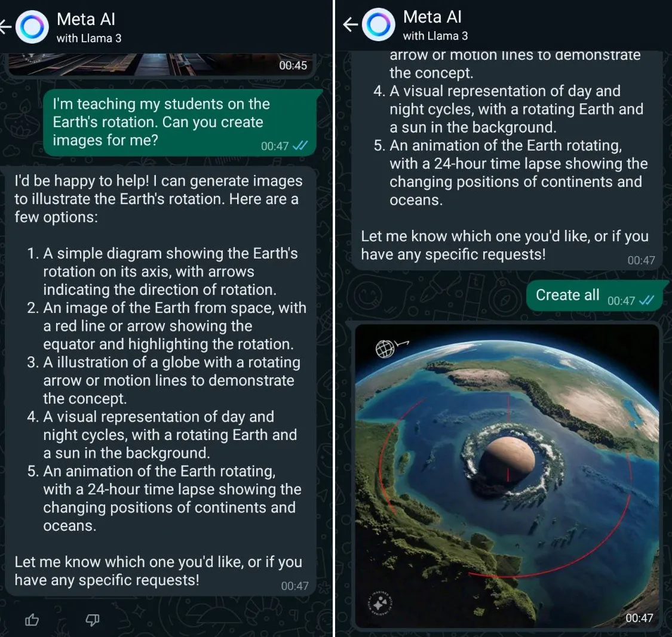672x637 pixels.
Task: Open the partially visible image at top left
Action: 160,64
